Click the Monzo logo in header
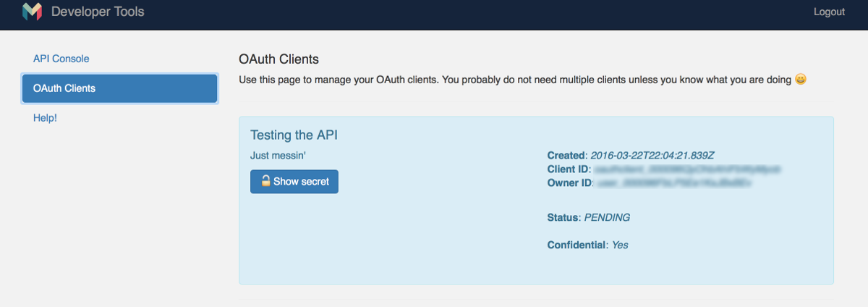The width and height of the screenshot is (868, 307). point(32,12)
